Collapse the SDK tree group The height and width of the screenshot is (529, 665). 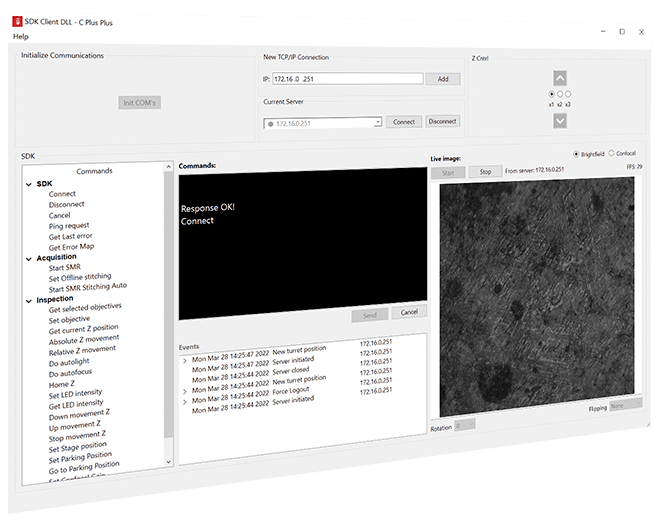click(28, 185)
